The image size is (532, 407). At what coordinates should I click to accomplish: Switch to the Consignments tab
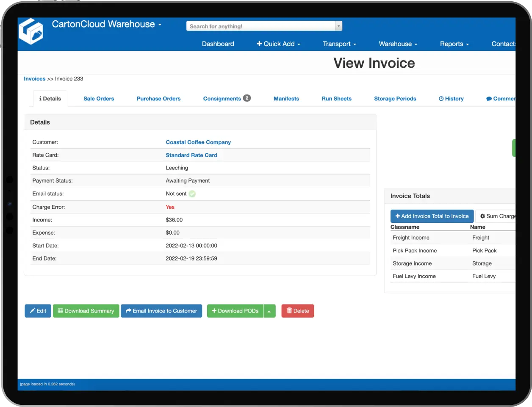222,98
